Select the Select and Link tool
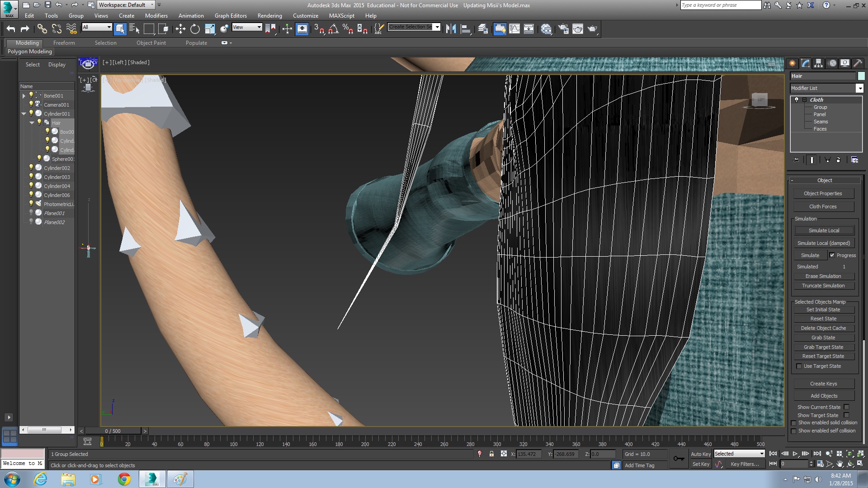Image resolution: width=868 pixels, height=488 pixels. pos(42,29)
